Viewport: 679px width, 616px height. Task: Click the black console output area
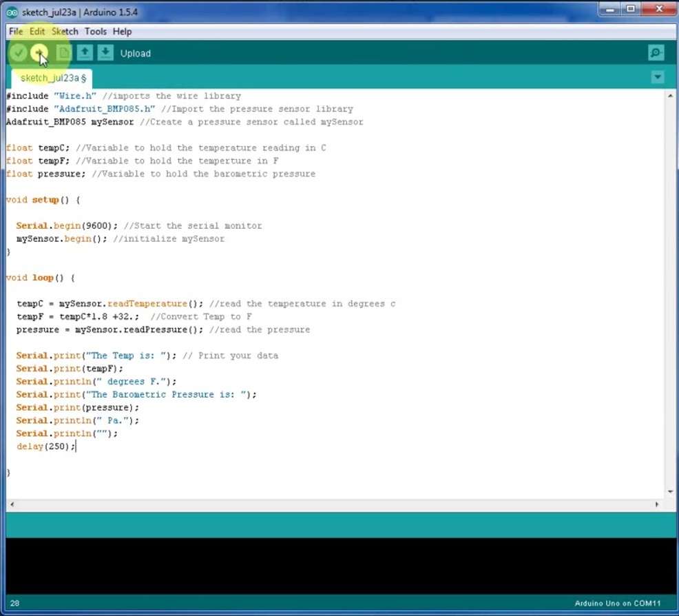(340, 566)
